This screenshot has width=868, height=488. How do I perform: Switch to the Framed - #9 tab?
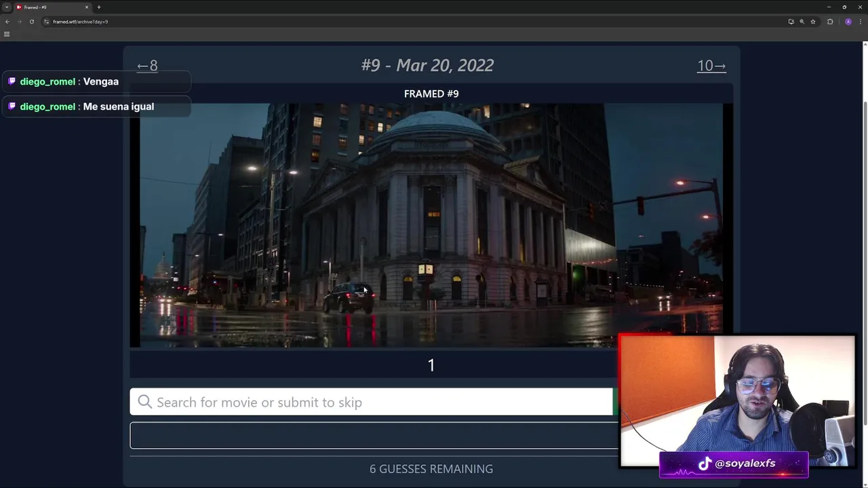53,7
